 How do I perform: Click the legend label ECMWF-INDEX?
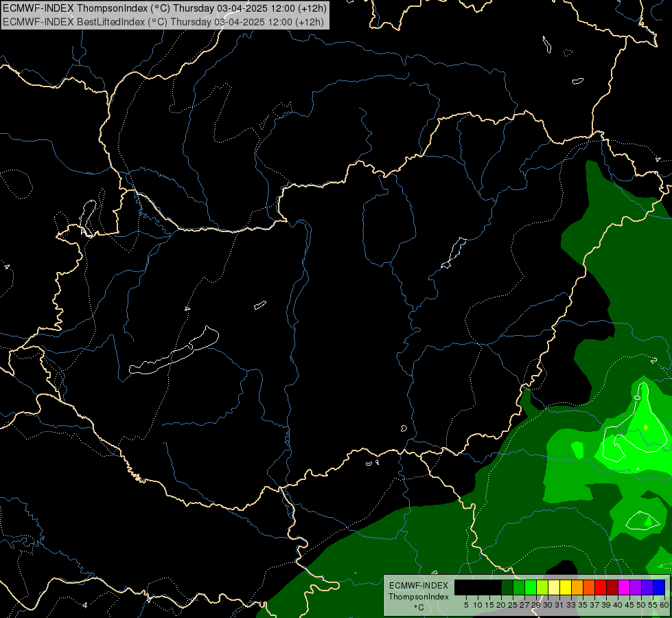(x=419, y=586)
